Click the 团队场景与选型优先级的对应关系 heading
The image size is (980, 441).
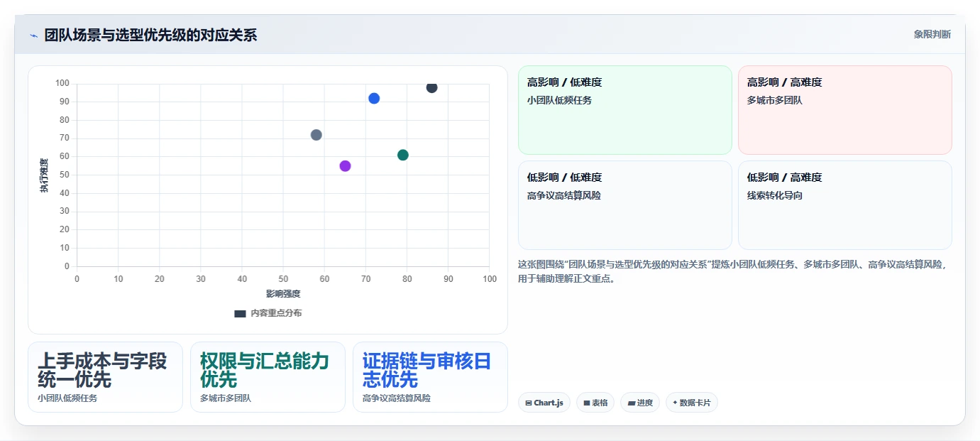click(x=150, y=35)
